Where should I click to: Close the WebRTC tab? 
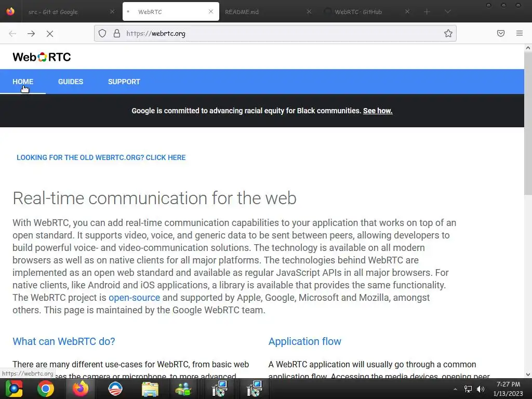pos(211,11)
